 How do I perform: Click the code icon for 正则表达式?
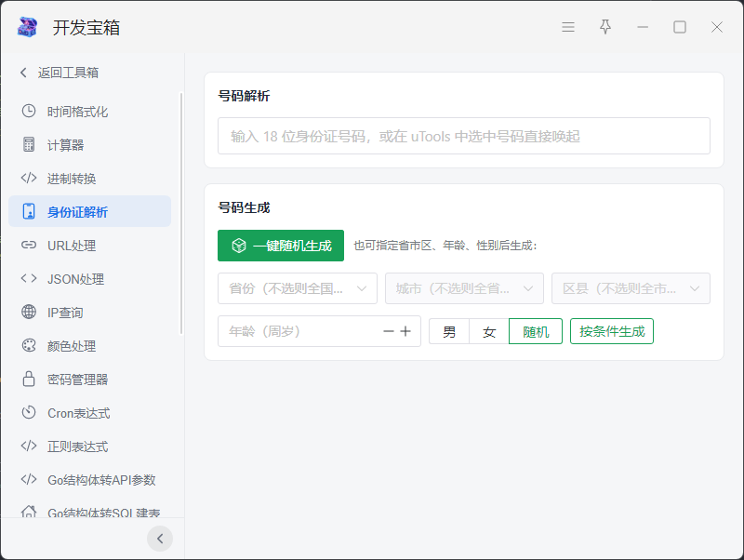coord(29,446)
